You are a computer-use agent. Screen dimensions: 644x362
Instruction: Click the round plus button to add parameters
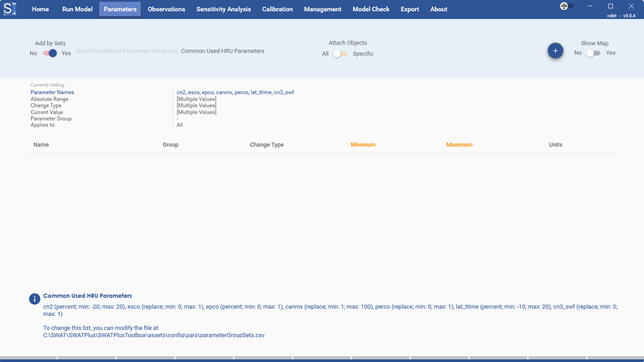[x=555, y=51]
